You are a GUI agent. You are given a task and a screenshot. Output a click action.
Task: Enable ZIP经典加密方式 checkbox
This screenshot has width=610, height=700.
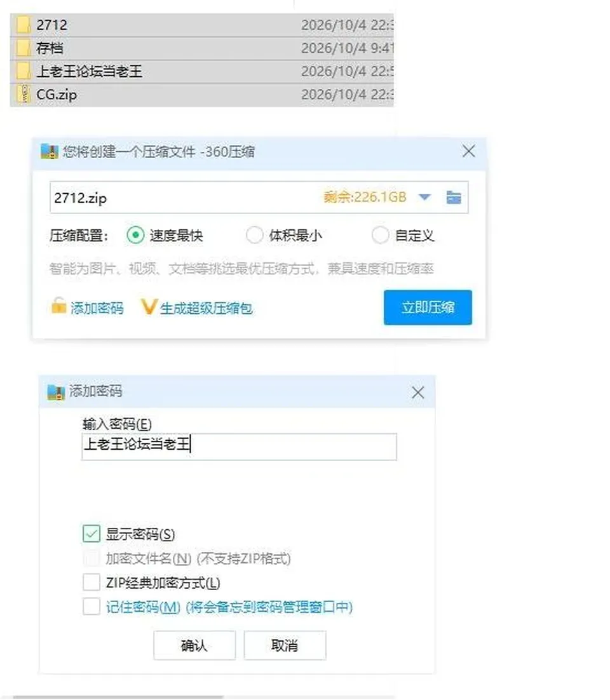[91, 582]
